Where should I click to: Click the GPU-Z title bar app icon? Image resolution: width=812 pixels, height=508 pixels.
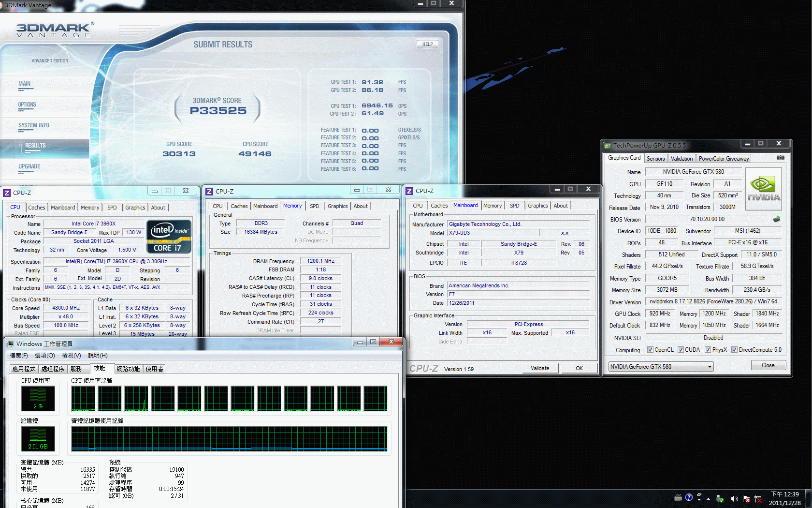click(x=607, y=145)
